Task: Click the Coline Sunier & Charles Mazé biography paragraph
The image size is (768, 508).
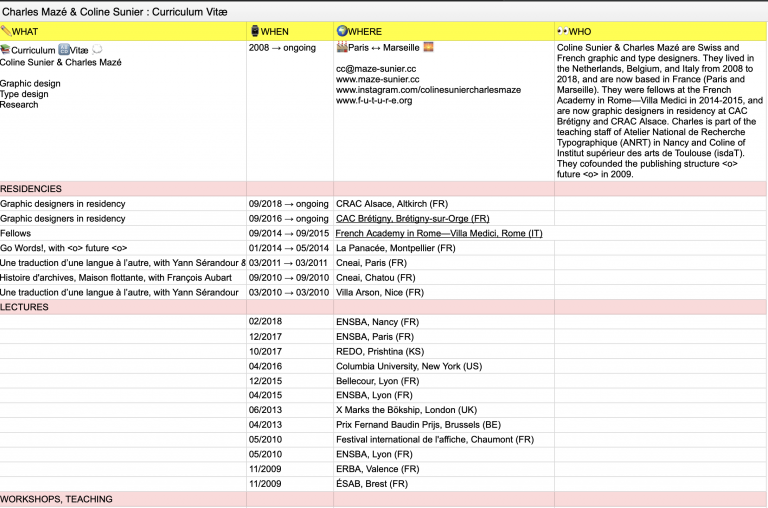Action: [659, 111]
